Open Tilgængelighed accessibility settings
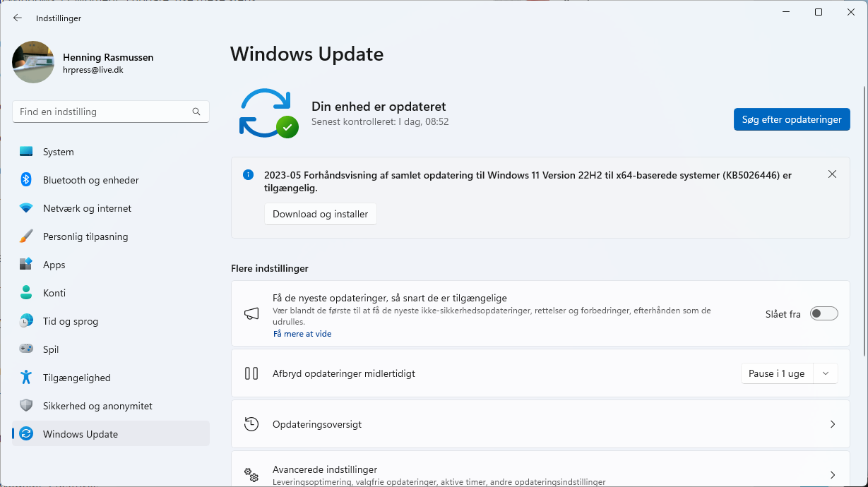 [x=78, y=378]
